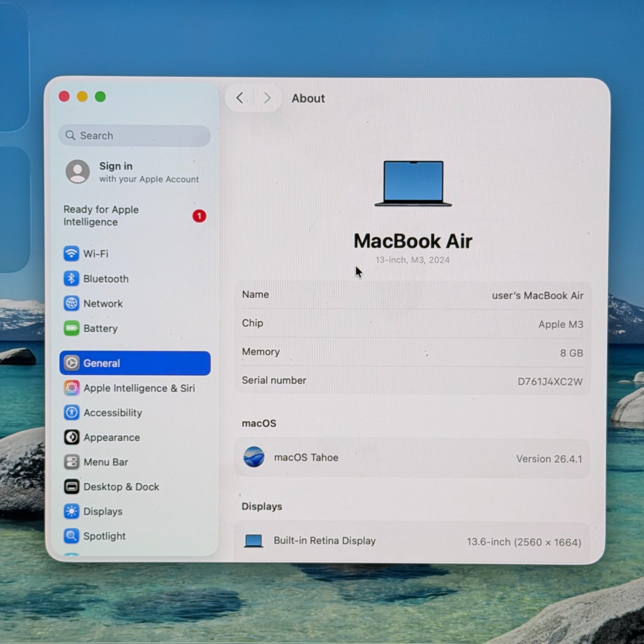Zoom window with the green button
The width and height of the screenshot is (644, 644).
click(100, 97)
